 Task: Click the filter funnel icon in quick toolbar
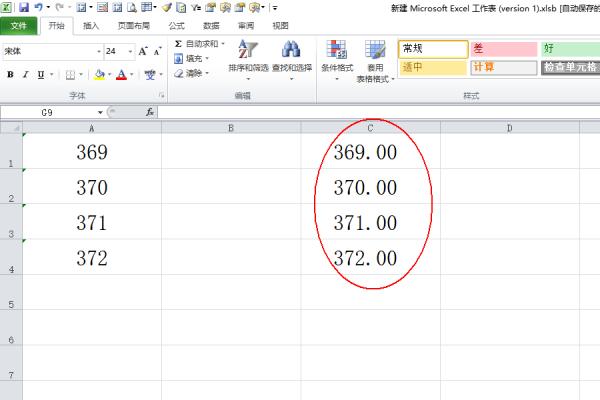click(x=196, y=7)
